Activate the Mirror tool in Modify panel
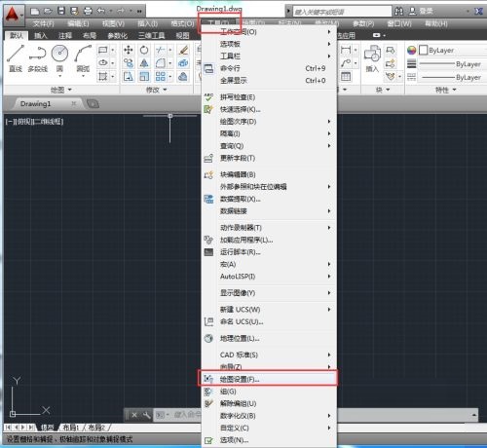 pyautogui.click(x=144, y=62)
